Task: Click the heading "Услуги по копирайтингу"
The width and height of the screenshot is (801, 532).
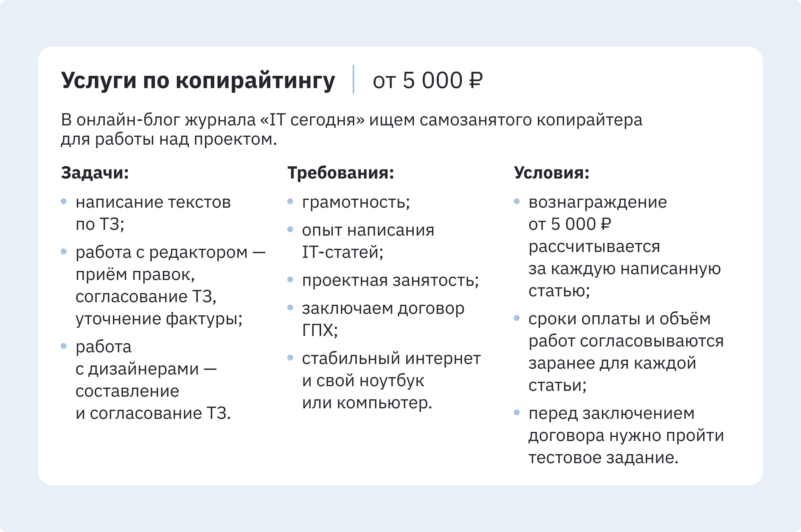Action: tap(198, 81)
